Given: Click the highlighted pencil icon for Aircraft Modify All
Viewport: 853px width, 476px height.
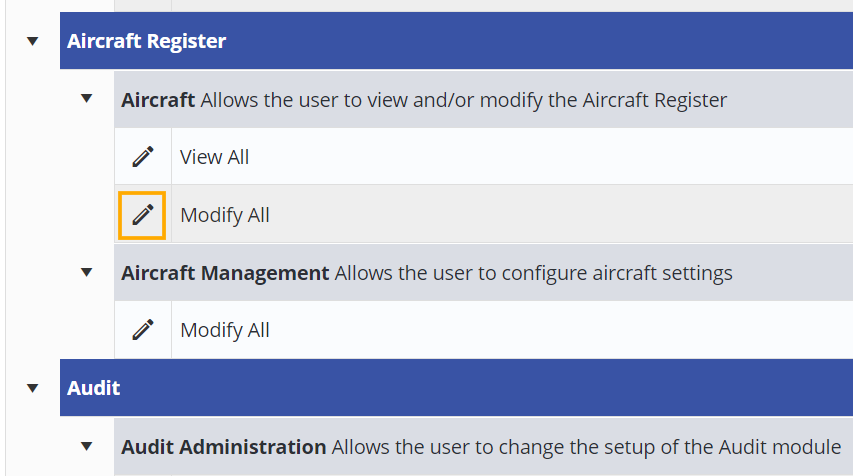Looking at the screenshot, I should pos(143,215).
